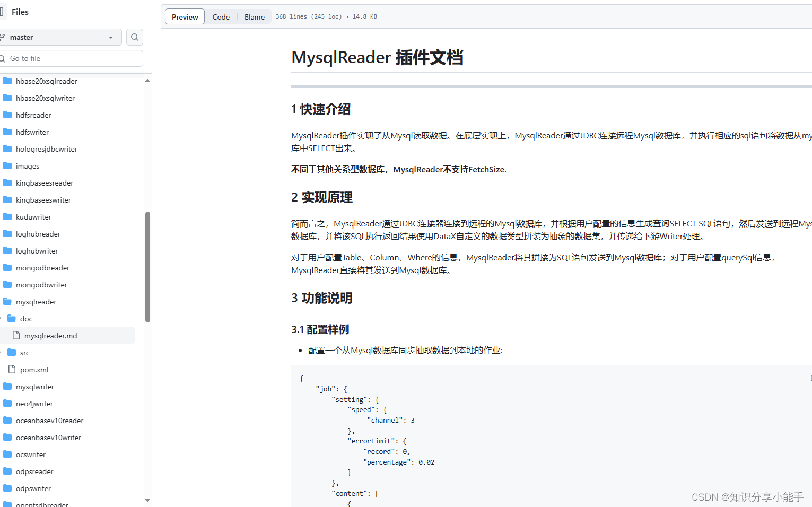Switch to the Code tab
The image size is (812, 507).
[221, 17]
